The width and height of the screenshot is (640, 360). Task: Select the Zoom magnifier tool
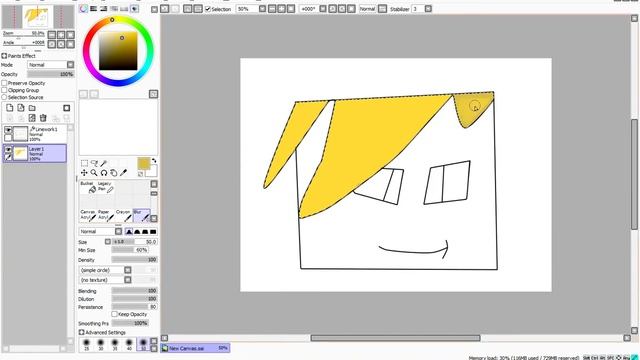(94, 173)
